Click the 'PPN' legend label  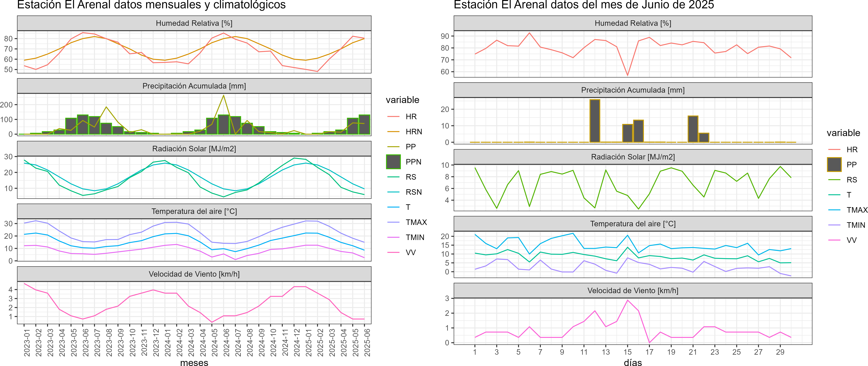click(413, 162)
